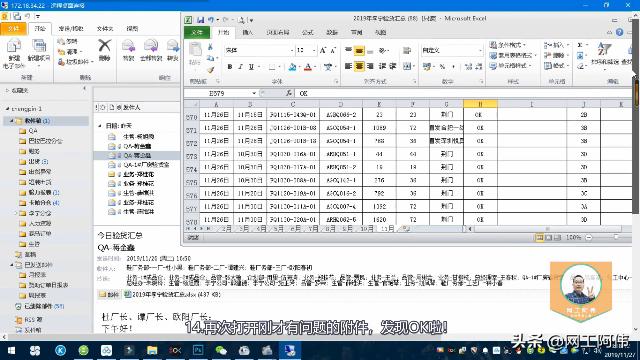Open the Excel File tab
Image resolution: width=640 pixels, height=360 pixels.
(x=197, y=32)
